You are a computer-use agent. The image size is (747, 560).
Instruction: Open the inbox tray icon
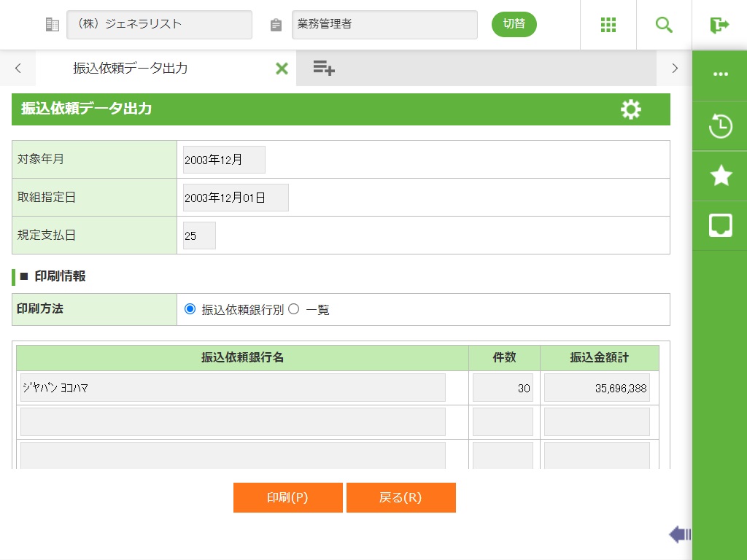click(x=720, y=225)
